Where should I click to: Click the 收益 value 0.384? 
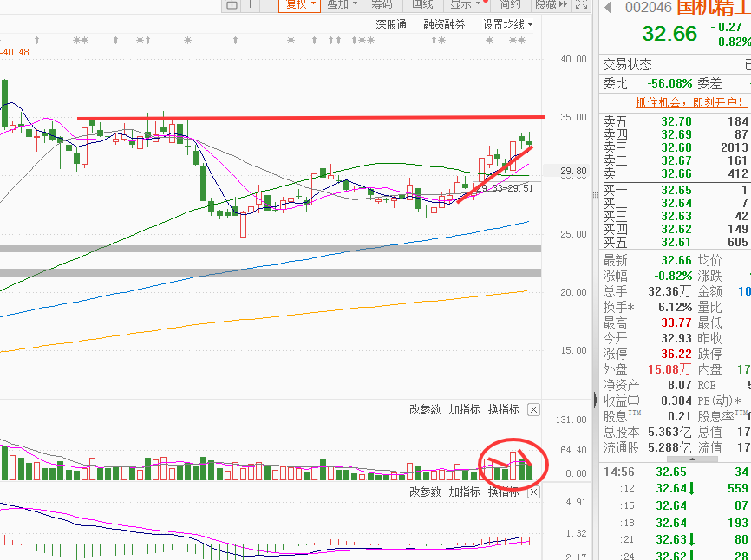coord(676,400)
